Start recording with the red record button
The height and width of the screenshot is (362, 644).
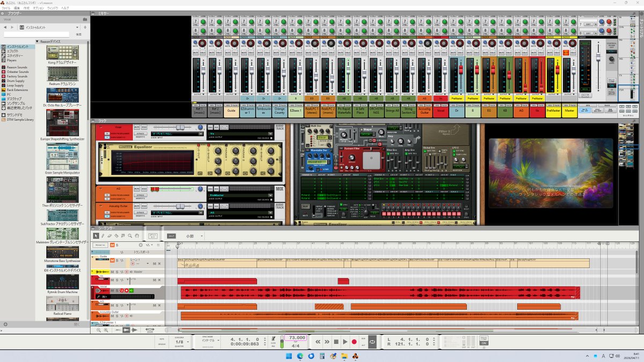point(354,342)
